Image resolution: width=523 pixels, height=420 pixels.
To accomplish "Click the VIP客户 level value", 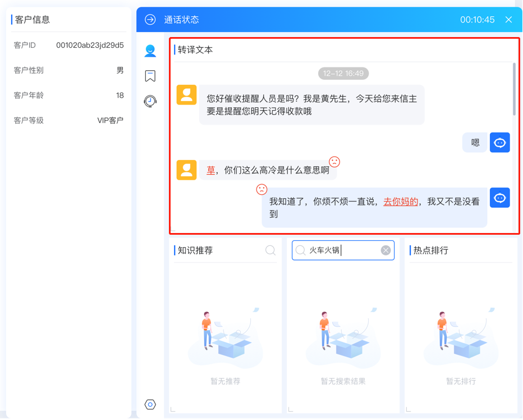I will click(111, 120).
